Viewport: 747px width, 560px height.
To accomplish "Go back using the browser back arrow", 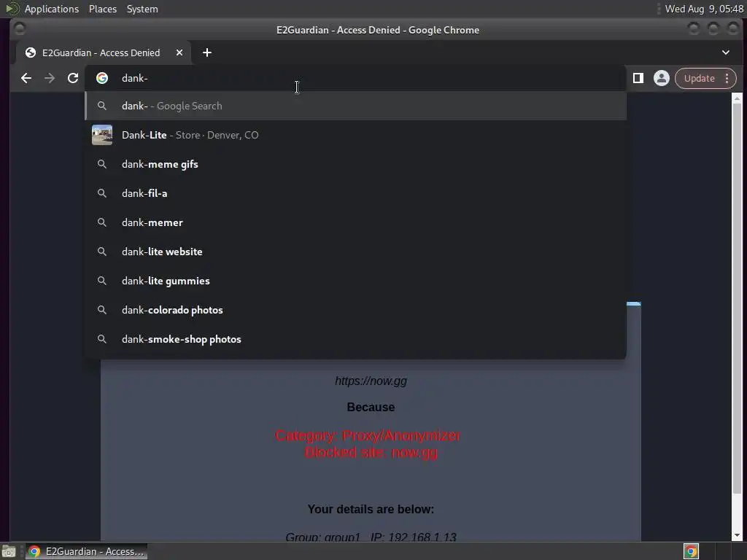I will pos(26,78).
